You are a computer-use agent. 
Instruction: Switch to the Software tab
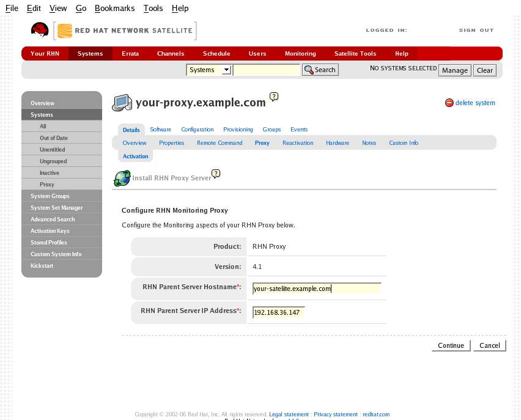(x=160, y=130)
